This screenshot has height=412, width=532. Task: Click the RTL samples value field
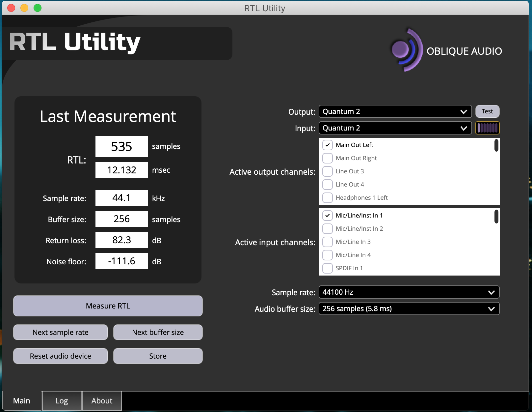click(121, 146)
